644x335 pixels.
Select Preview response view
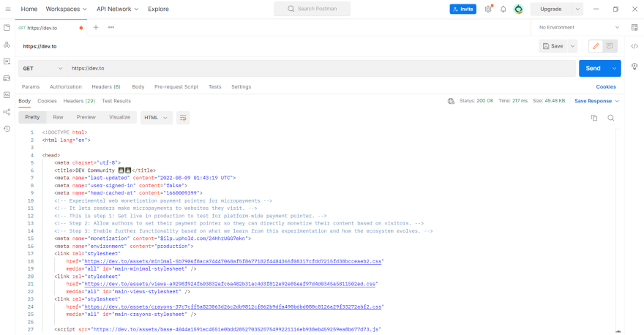(x=86, y=118)
